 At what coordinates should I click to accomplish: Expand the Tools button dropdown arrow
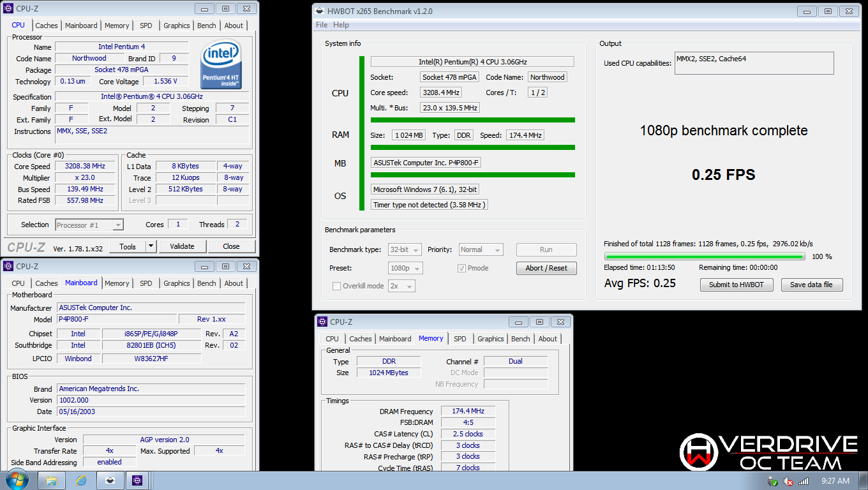click(x=151, y=246)
